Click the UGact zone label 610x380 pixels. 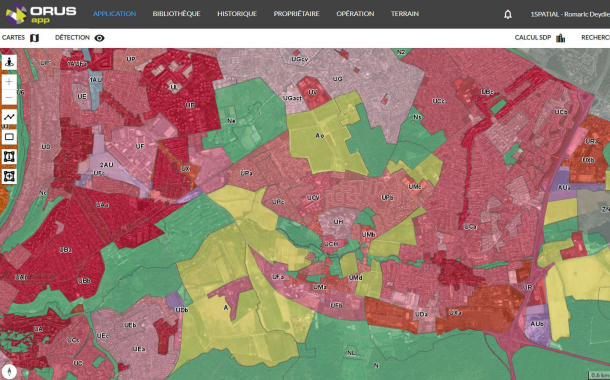click(292, 98)
